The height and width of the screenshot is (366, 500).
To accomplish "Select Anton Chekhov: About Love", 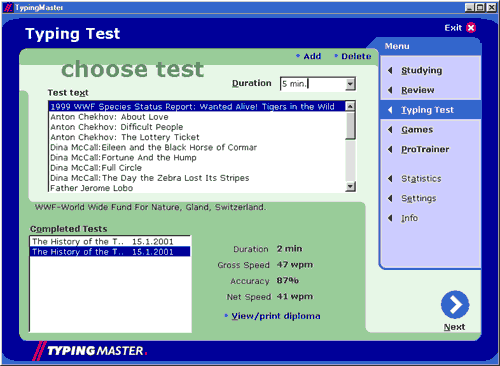I will [197, 117].
